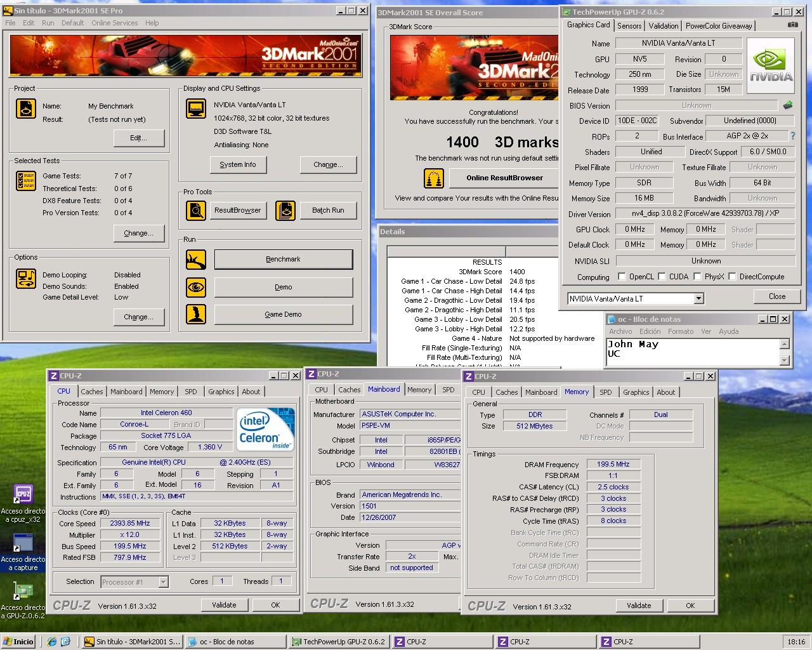812x650 pixels.
Task: Click the taskbar clock 18:16
Action: [x=796, y=642]
